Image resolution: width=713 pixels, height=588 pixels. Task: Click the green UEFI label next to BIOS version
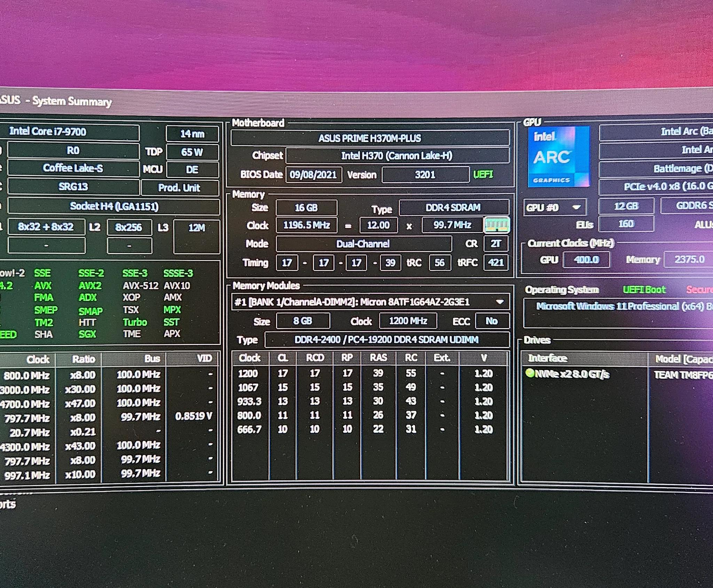coord(483,174)
